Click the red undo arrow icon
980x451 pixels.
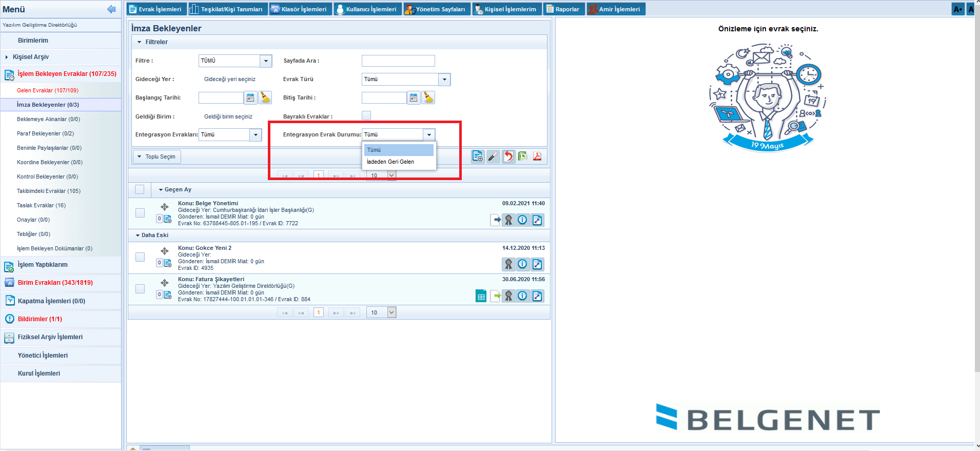(508, 156)
